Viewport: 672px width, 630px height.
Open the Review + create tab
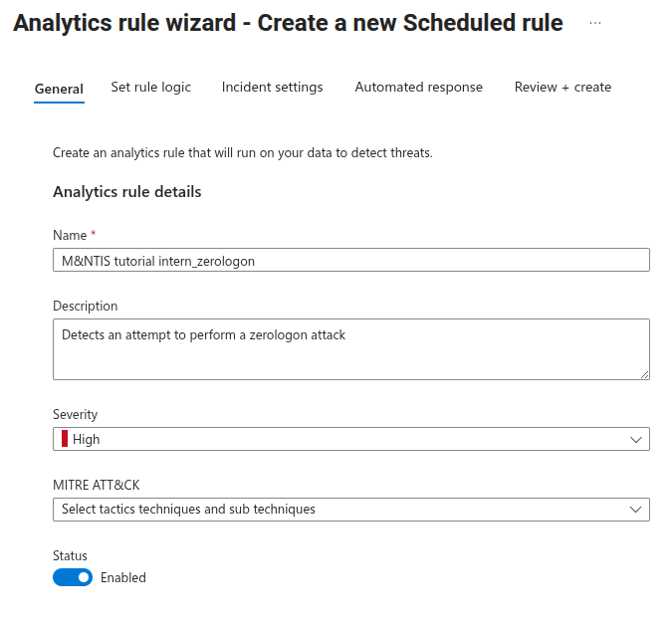click(x=562, y=87)
